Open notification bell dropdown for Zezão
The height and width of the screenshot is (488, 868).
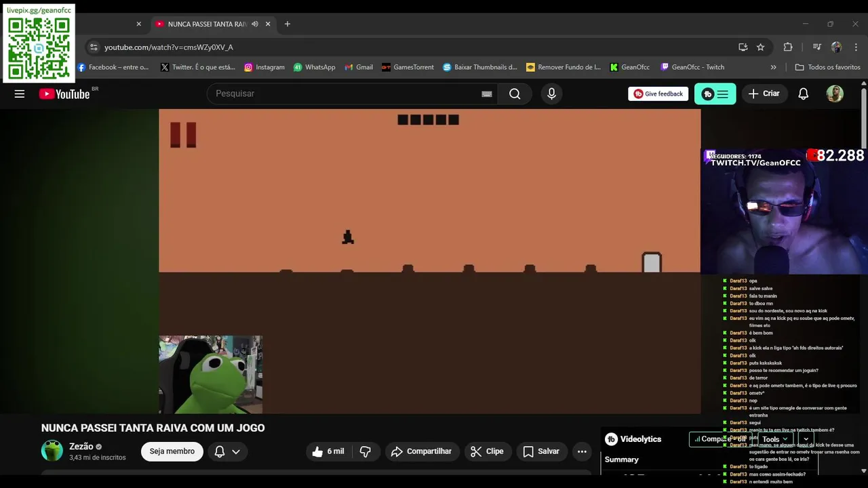coord(227,451)
